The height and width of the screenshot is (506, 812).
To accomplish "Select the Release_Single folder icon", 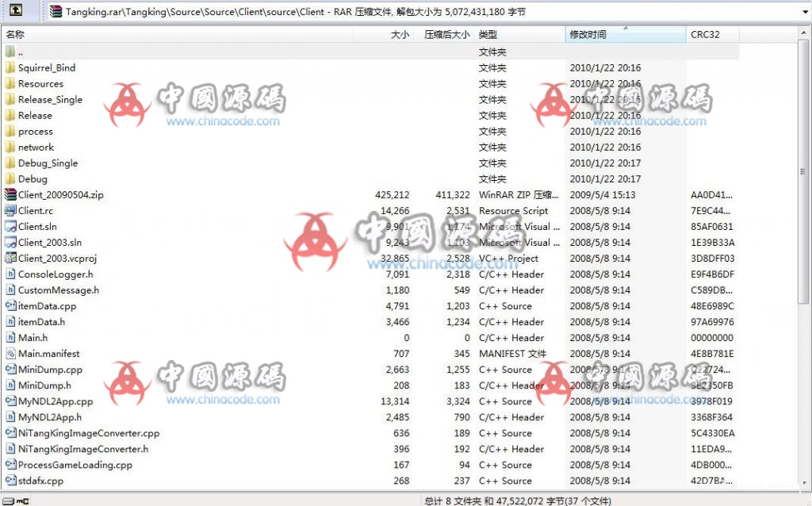I will (x=10, y=99).
